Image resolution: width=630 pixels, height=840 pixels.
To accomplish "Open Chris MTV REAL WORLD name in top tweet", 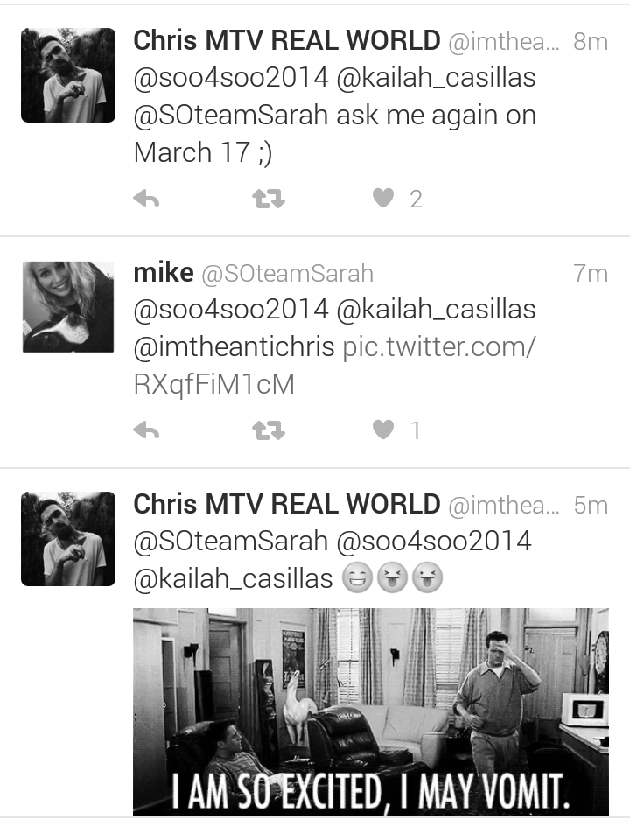I will click(x=287, y=41).
